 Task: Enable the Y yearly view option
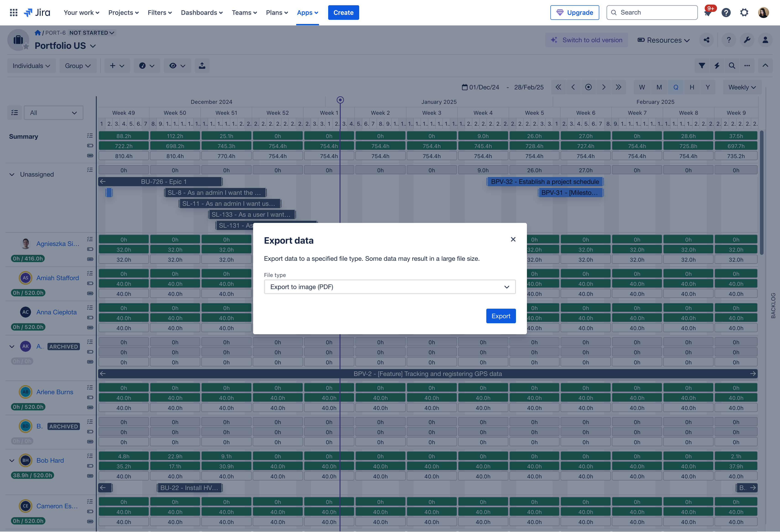click(x=708, y=87)
